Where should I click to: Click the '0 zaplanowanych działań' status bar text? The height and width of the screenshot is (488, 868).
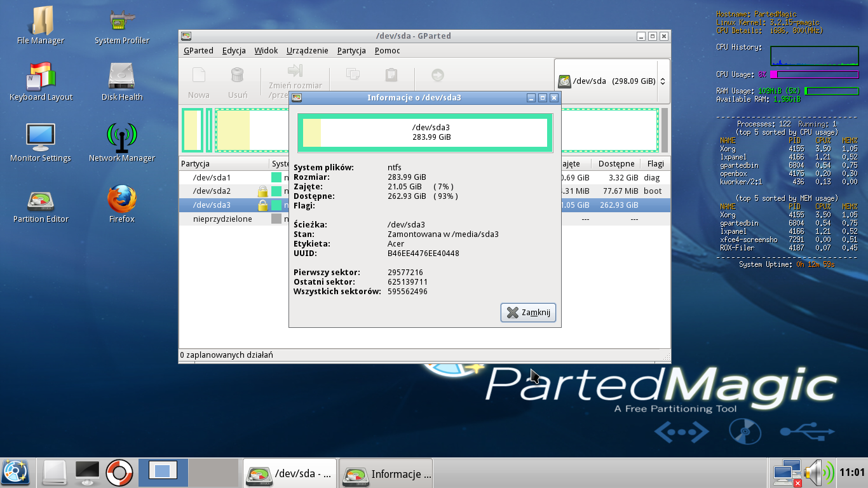pyautogui.click(x=226, y=355)
